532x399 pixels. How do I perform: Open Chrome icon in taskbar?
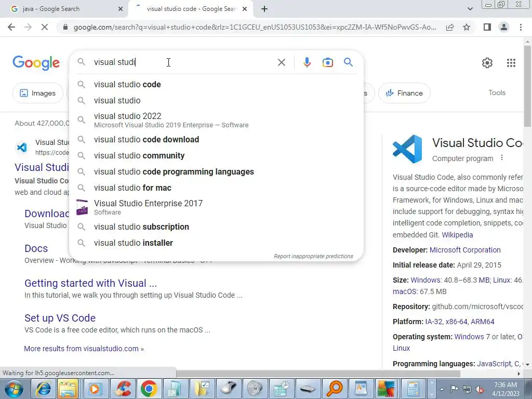click(x=149, y=389)
